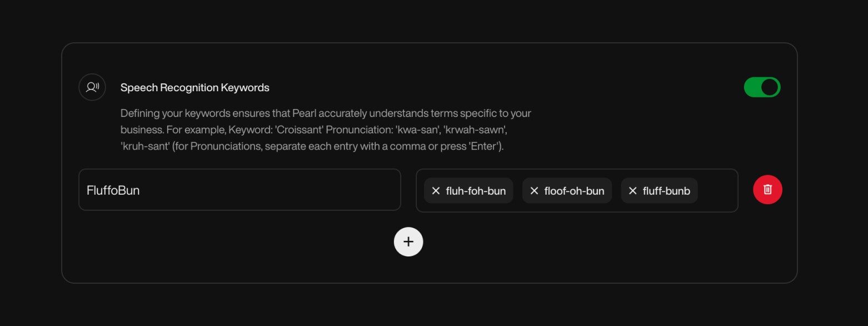This screenshot has height=326, width=868.
Task: Remove the 'fluff-bunb' pronunciation via its X
Action: click(632, 190)
